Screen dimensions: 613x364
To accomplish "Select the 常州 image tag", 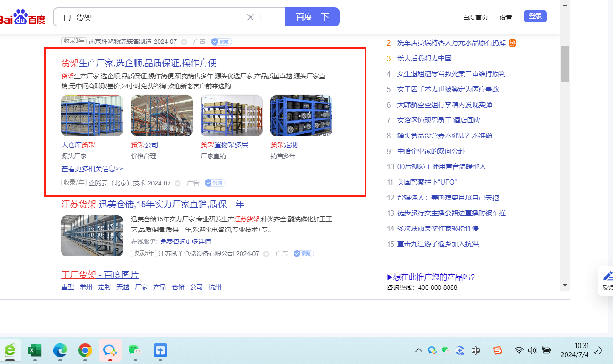I will pos(86,287).
